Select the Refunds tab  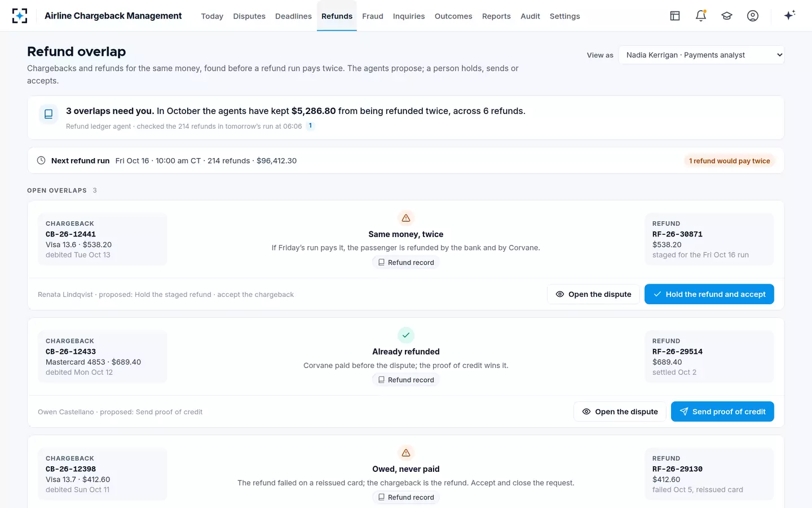337,16
